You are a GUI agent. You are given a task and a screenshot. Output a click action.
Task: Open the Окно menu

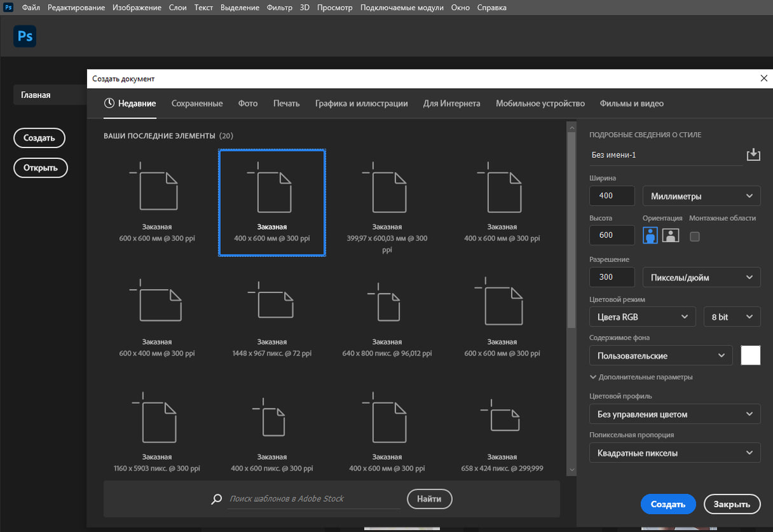(461, 8)
